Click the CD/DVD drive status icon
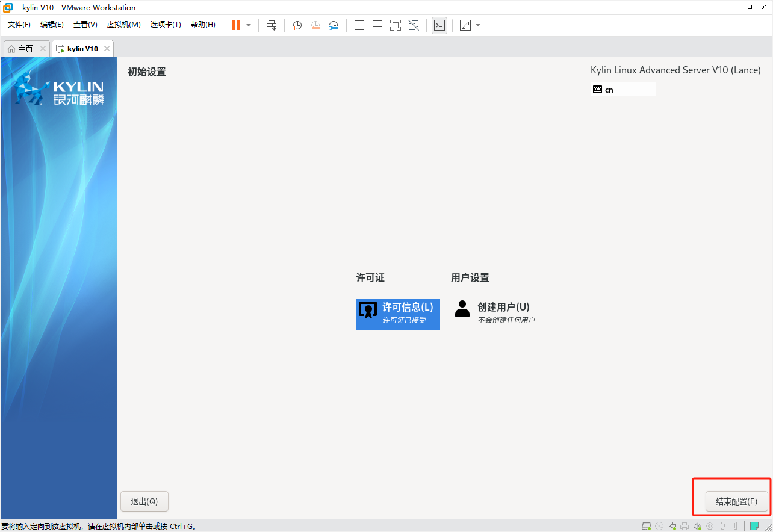The width and height of the screenshot is (773, 532). 659,526
